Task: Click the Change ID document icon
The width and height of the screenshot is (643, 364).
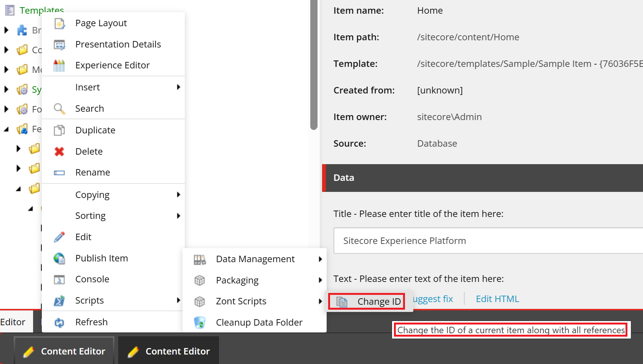Action: [342, 302]
